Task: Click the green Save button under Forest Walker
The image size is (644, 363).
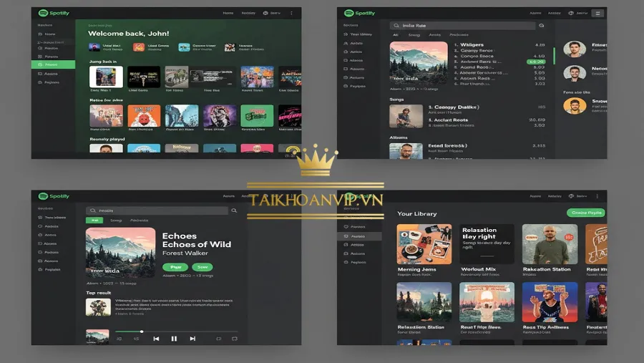Action: point(203,267)
